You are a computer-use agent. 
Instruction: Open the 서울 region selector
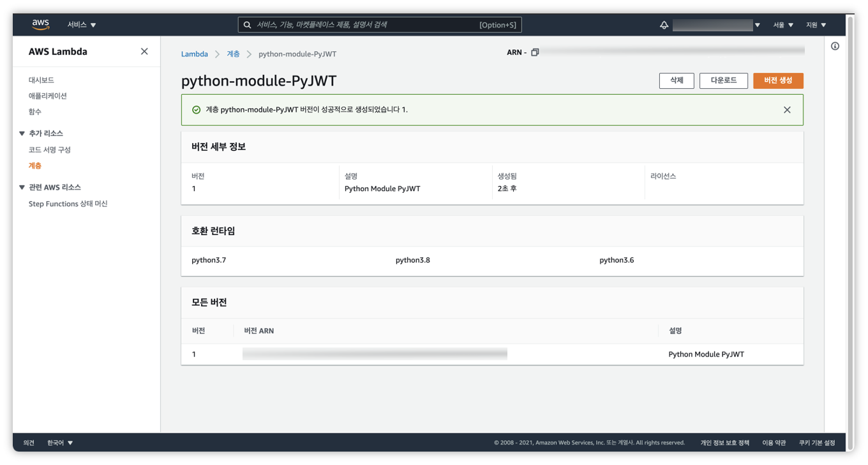783,25
